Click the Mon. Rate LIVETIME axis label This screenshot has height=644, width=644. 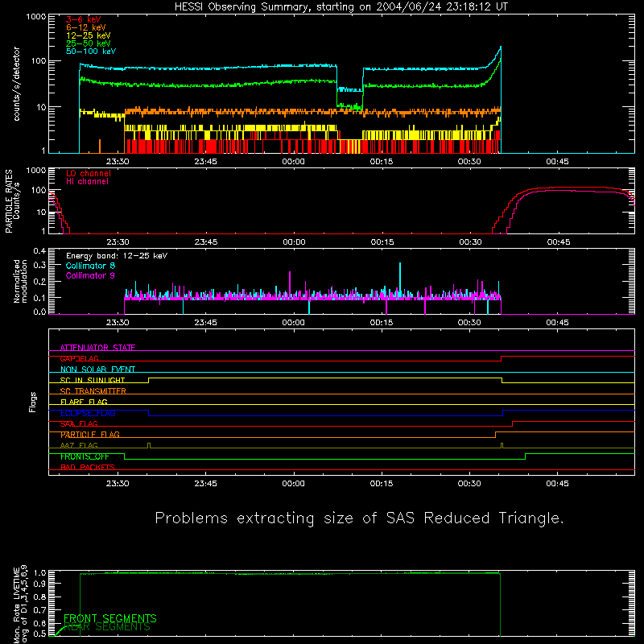[x=20, y=604]
